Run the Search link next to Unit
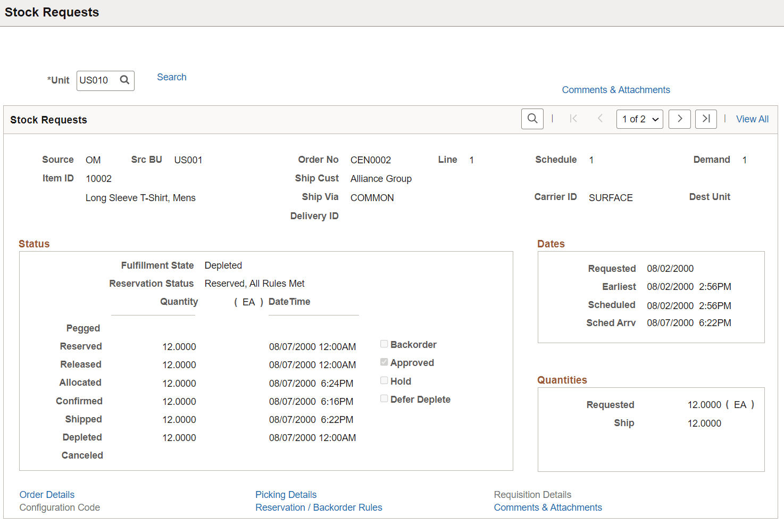The image size is (784, 532). (x=171, y=77)
